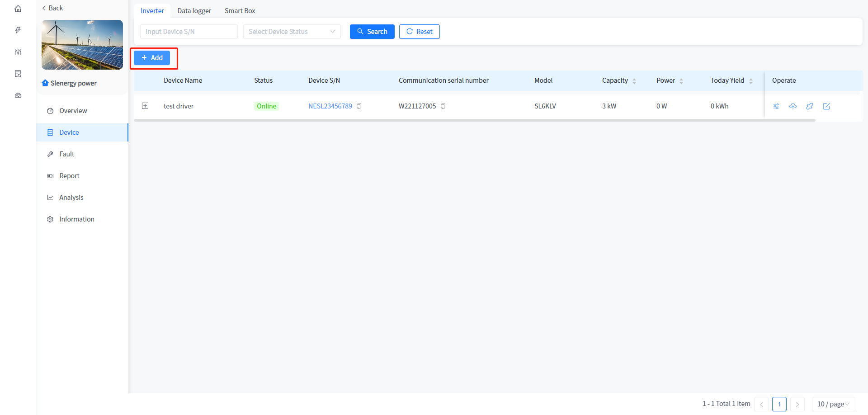Open the 10 / page size dropdown
The height and width of the screenshot is (415, 868).
[x=833, y=404]
